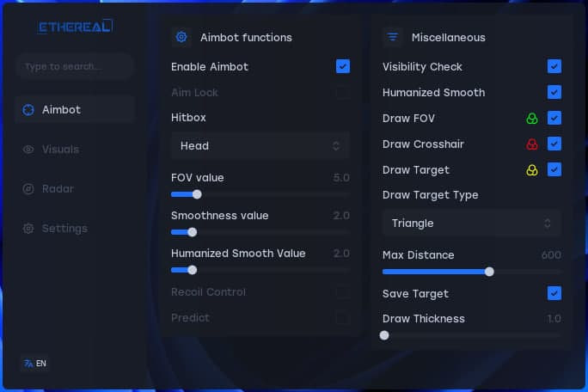Click the gear icon beside Aimbot functions
588x392 pixels.
point(181,37)
